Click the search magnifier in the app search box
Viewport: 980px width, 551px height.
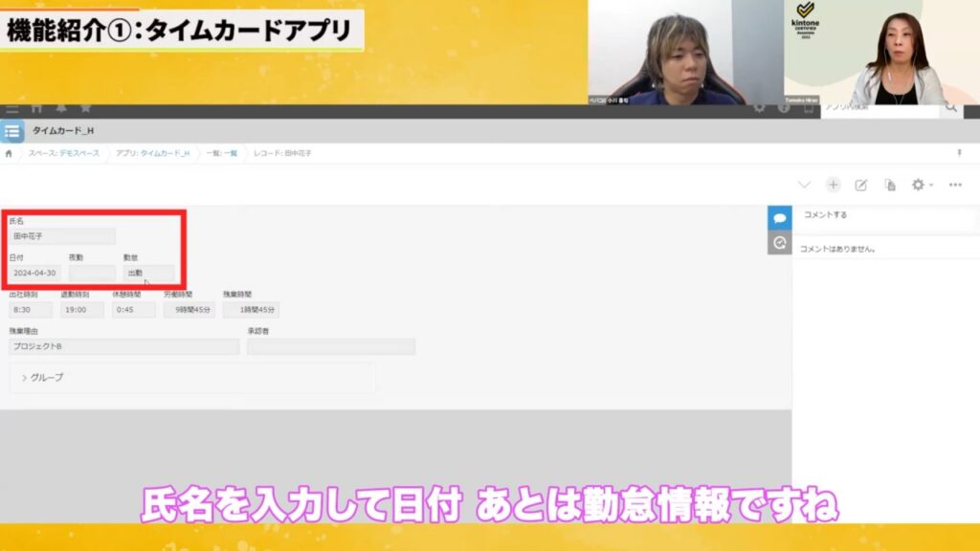(950, 108)
